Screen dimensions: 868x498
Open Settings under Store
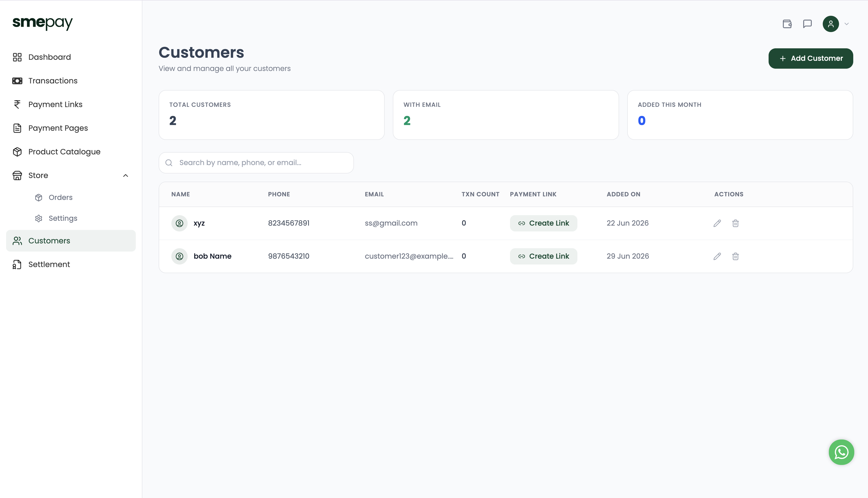[x=63, y=218]
